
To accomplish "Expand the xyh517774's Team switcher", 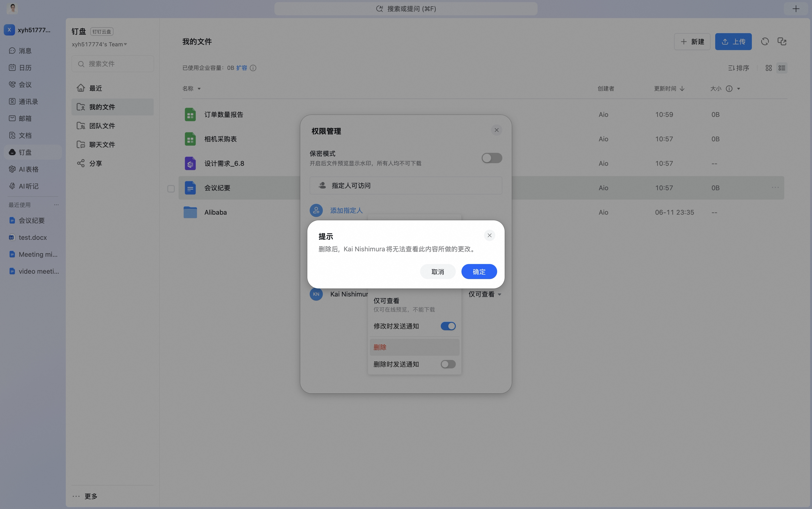I will click(x=99, y=44).
